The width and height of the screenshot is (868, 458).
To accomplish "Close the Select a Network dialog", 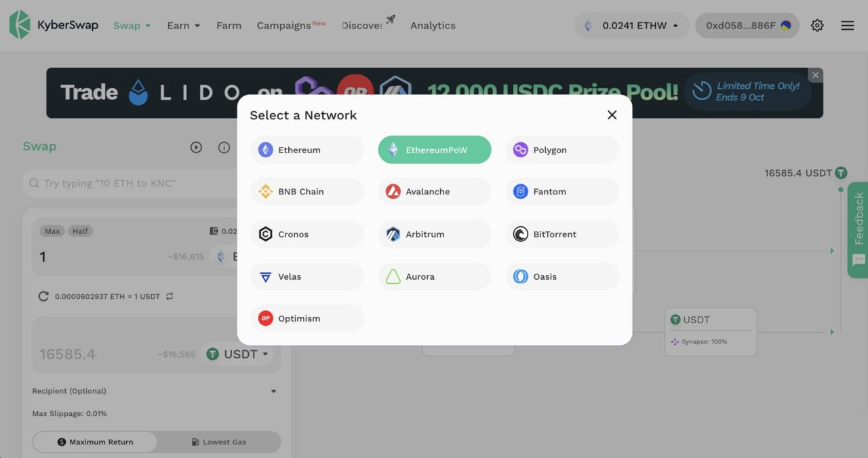I will click(x=612, y=115).
